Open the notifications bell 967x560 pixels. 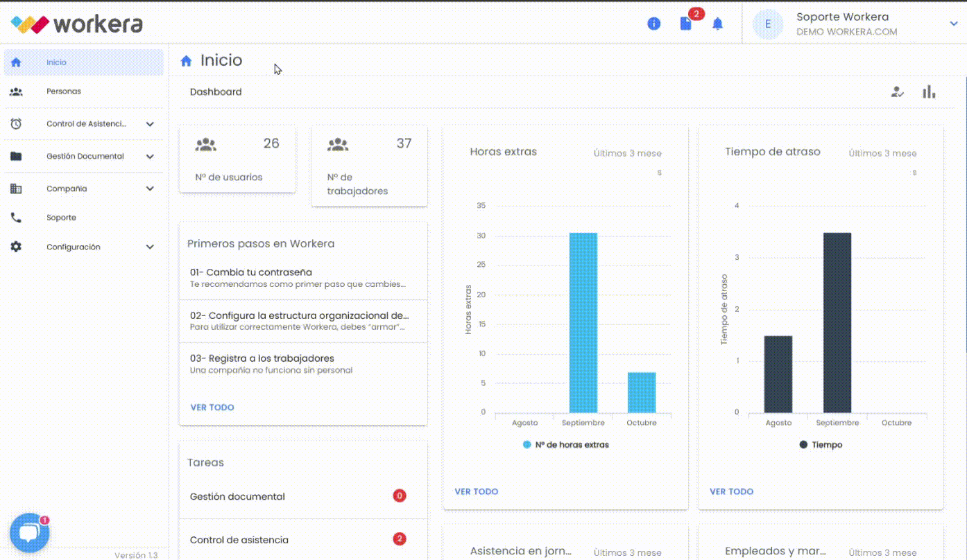(717, 24)
